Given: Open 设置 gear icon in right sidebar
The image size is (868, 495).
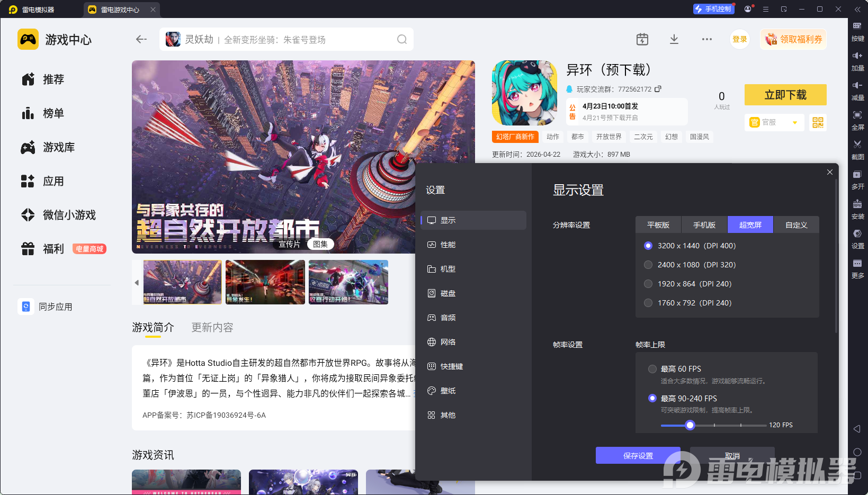Looking at the screenshot, I should pos(857,233).
